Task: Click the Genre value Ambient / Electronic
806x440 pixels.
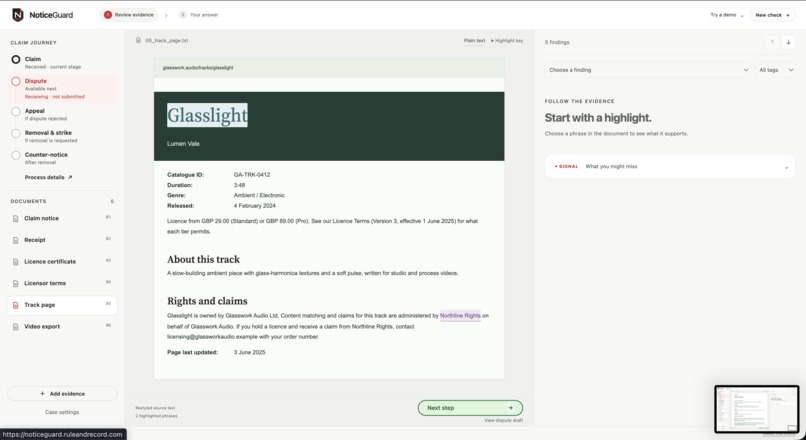Action: [259, 195]
